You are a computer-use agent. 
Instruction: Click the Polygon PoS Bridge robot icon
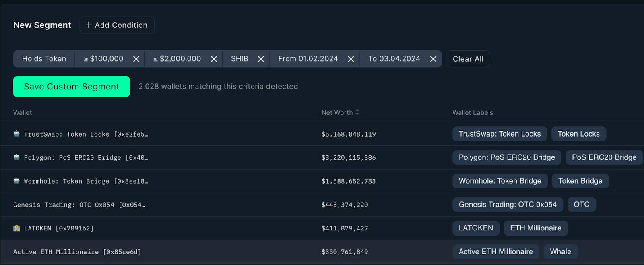tap(17, 157)
